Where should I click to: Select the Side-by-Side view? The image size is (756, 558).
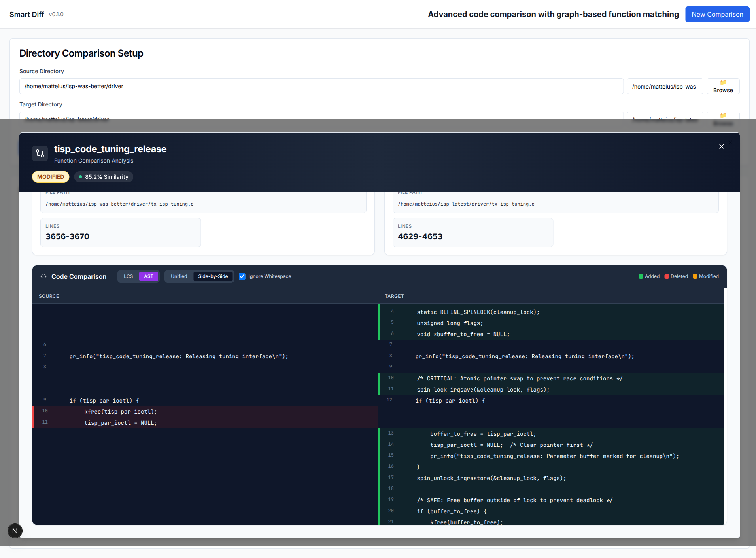(x=213, y=276)
